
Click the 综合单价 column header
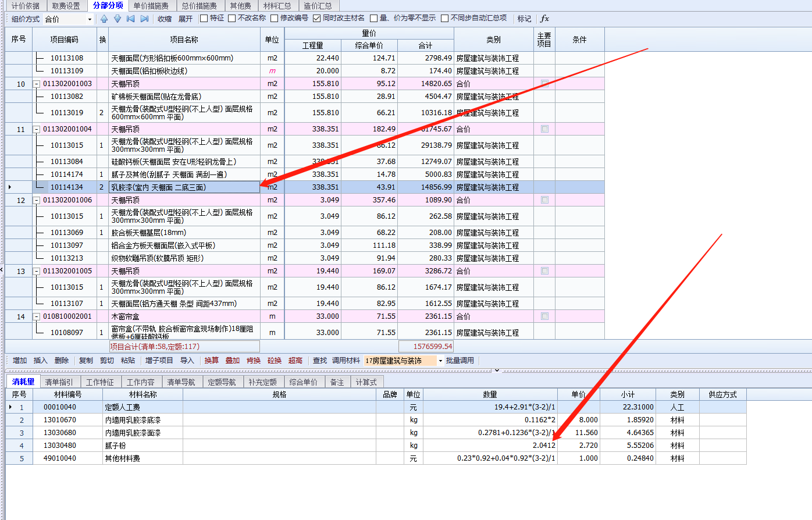point(369,45)
